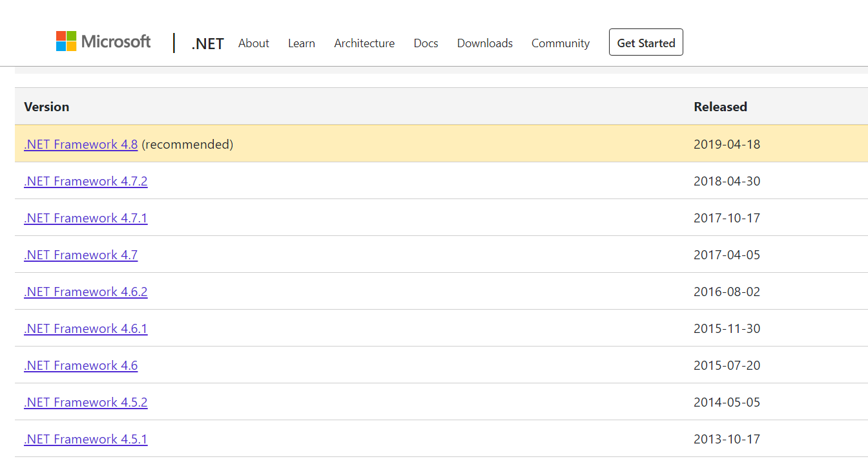
Task: Navigate to the Downloads section
Action: 484,43
